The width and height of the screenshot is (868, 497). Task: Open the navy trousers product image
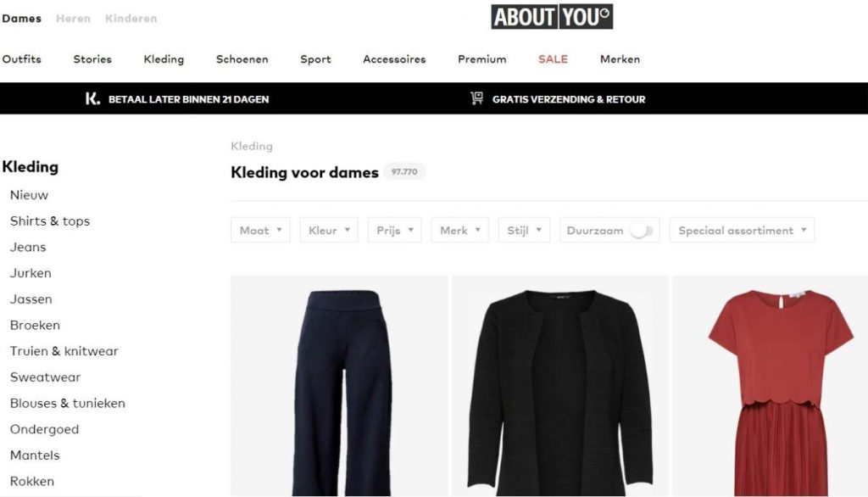(x=339, y=386)
